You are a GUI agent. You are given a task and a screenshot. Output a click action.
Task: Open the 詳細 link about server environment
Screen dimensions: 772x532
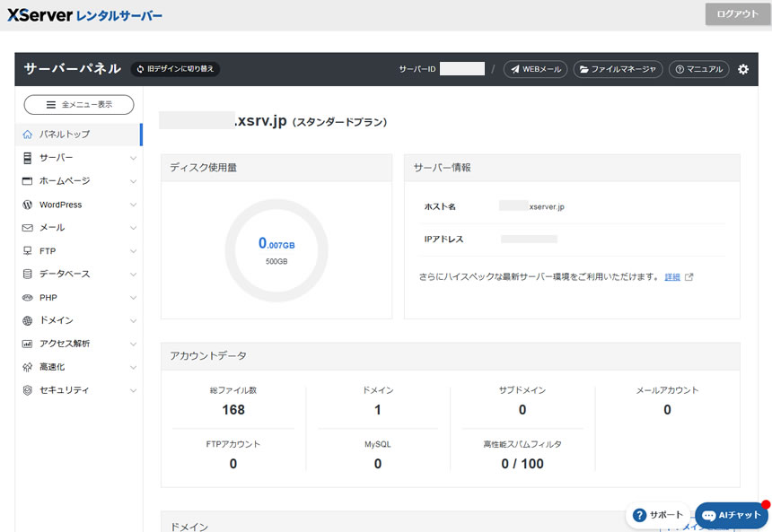(672, 277)
